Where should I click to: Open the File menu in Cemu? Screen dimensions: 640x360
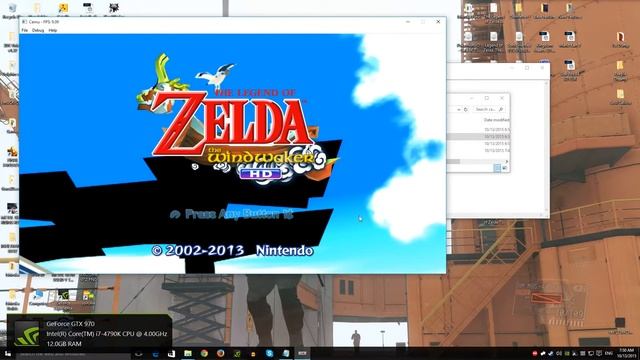click(x=24, y=30)
